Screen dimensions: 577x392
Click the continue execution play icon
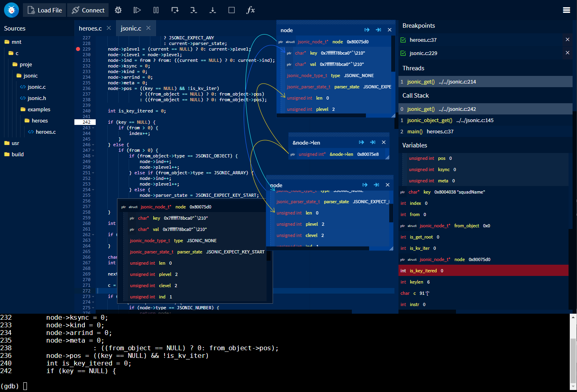tap(137, 10)
